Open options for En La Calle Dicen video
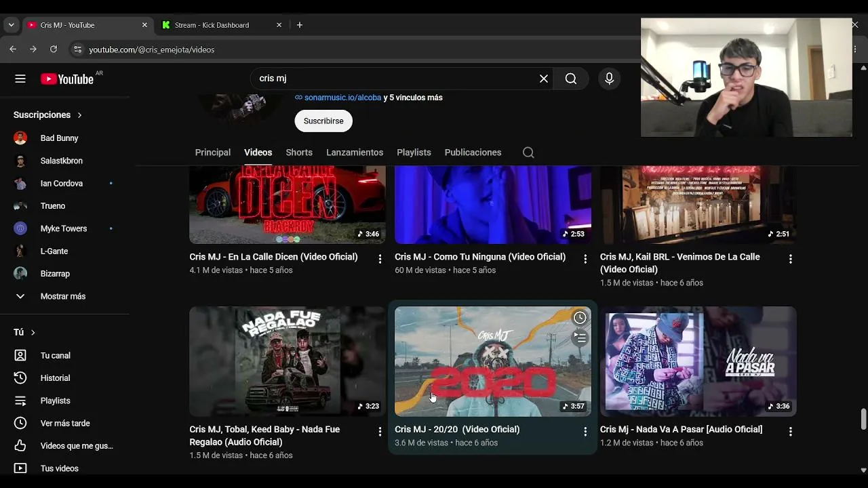Viewport: 868px width, 488px height. 380,259
